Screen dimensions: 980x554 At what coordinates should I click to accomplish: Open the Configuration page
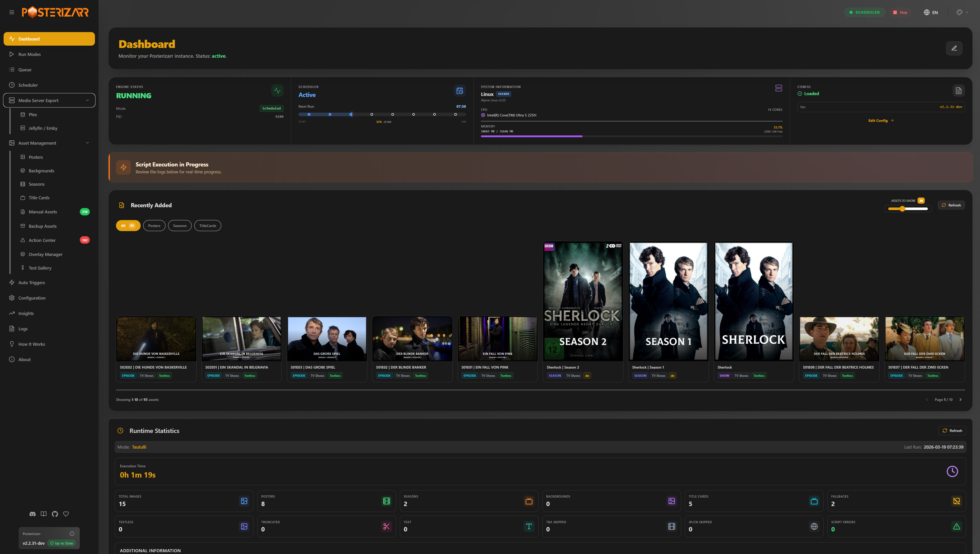click(x=49, y=298)
